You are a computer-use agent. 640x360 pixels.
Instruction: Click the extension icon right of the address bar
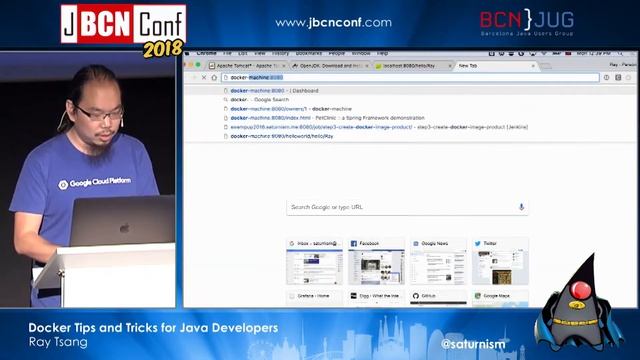pos(618,78)
